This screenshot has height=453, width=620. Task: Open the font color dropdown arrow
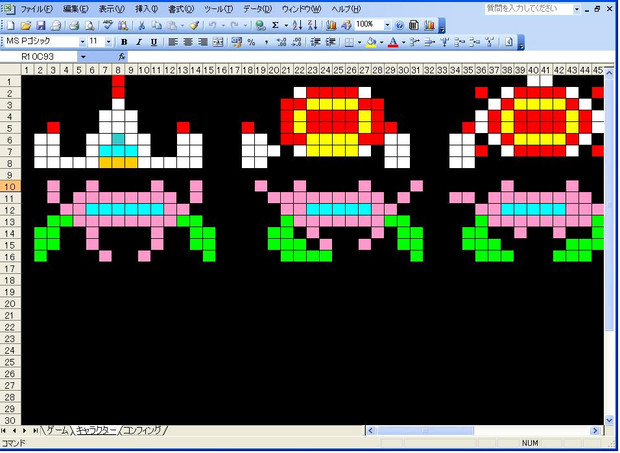(x=403, y=42)
